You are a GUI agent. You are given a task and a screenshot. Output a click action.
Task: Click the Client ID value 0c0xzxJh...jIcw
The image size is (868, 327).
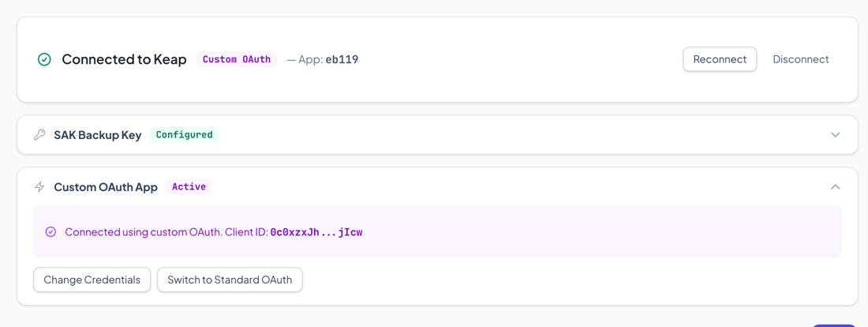[316, 232]
